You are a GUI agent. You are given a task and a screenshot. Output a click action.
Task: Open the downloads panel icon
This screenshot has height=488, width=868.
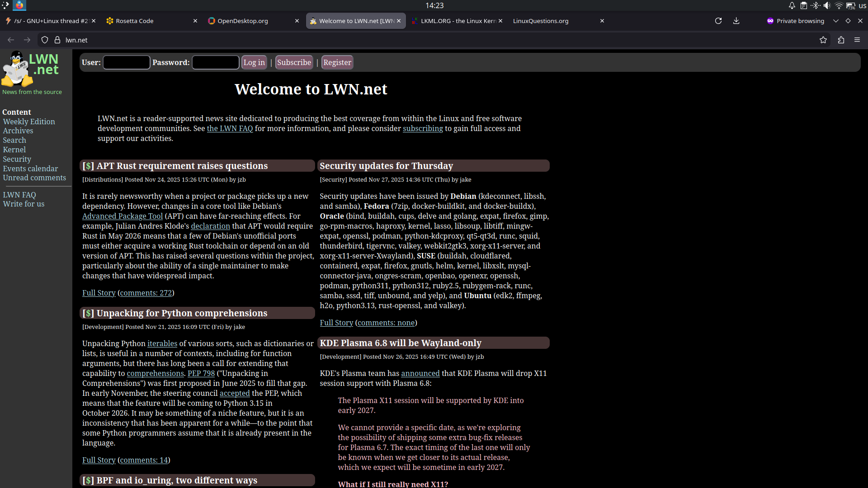pyautogui.click(x=736, y=21)
